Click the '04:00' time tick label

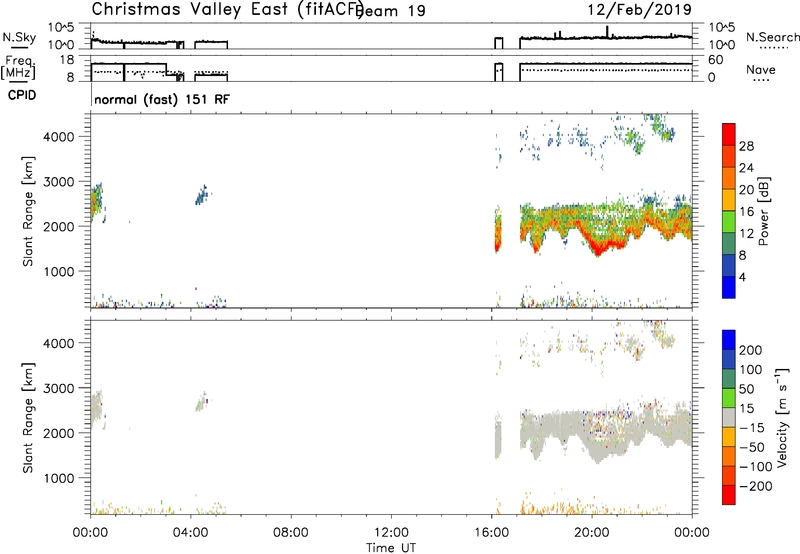click(191, 533)
